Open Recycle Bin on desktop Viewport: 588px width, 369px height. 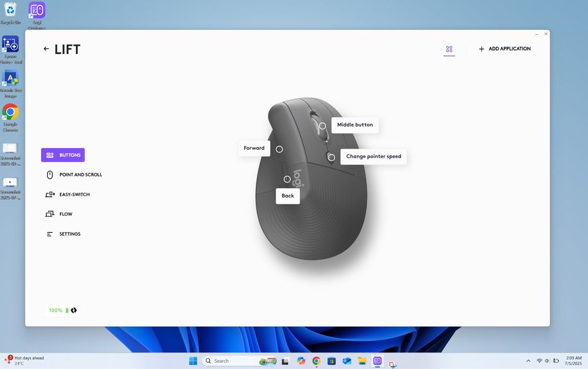(x=11, y=13)
